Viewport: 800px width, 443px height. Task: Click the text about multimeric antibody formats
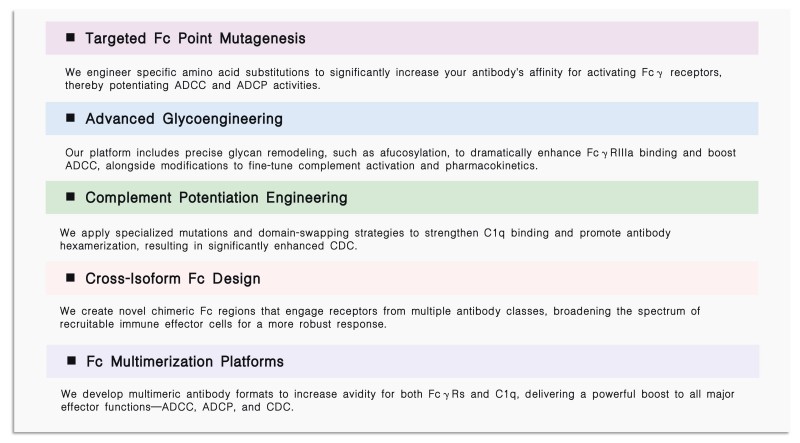397,401
